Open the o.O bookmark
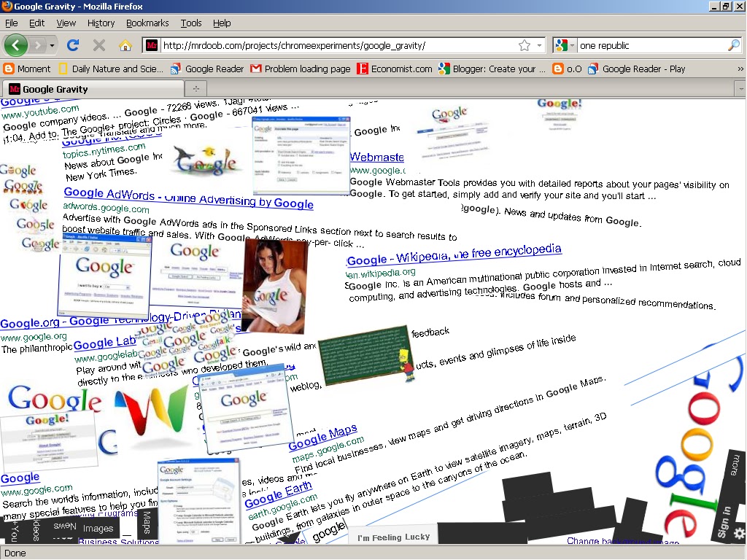This screenshot has height=560, width=747. coord(567,69)
